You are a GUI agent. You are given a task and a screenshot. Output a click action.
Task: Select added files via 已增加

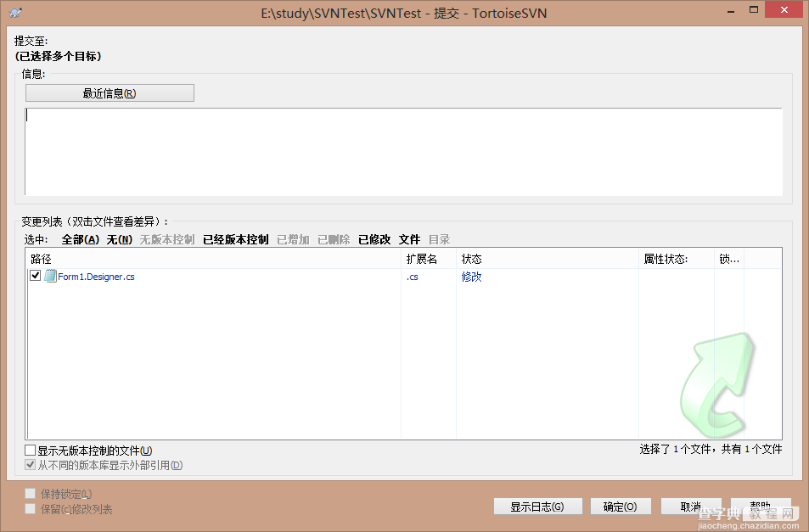293,240
